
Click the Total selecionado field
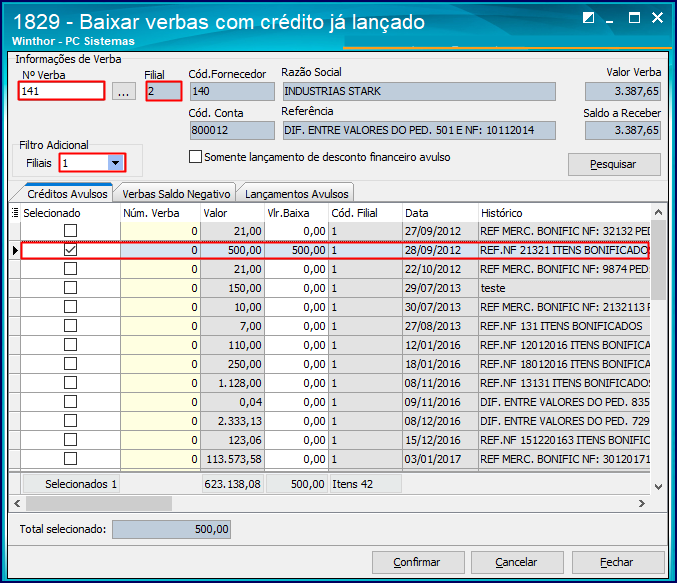pos(171,529)
